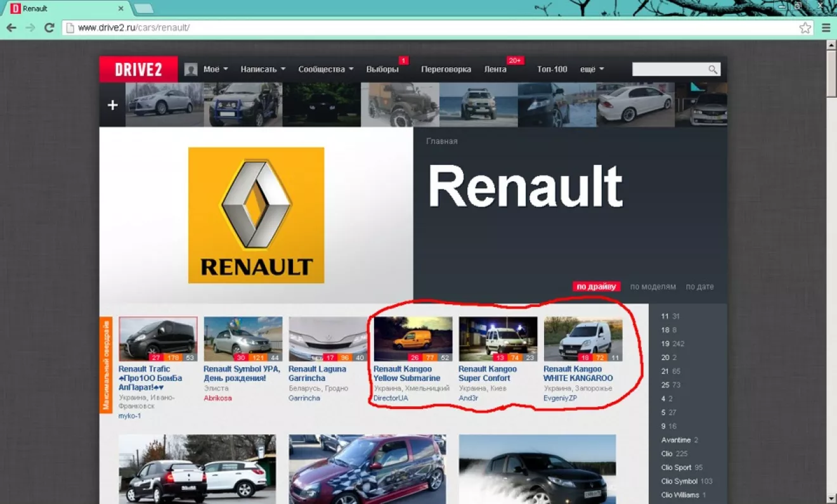The width and height of the screenshot is (837, 504).
Task: Open the Chrome hamburger menu
Action: [x=826, y=28]
